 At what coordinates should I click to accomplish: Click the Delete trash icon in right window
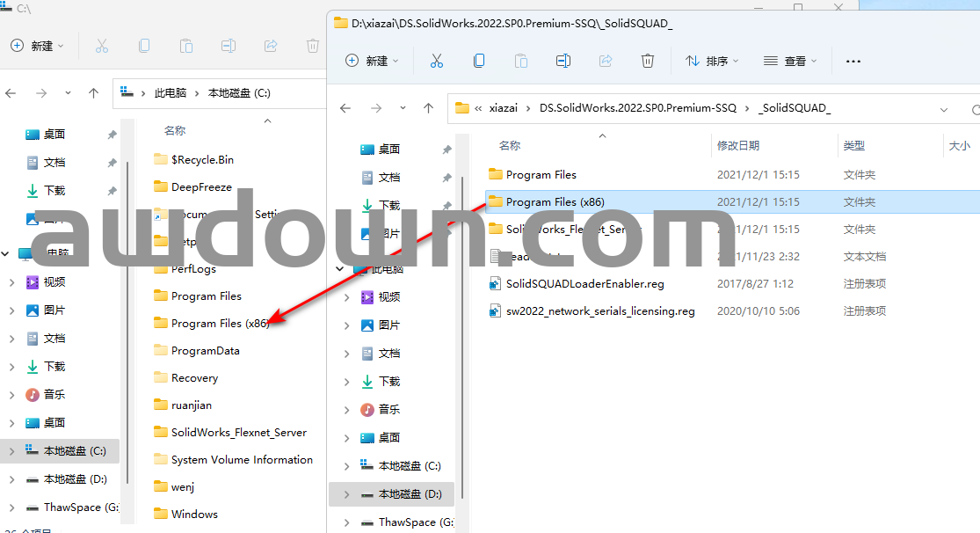tap(648, 61)
